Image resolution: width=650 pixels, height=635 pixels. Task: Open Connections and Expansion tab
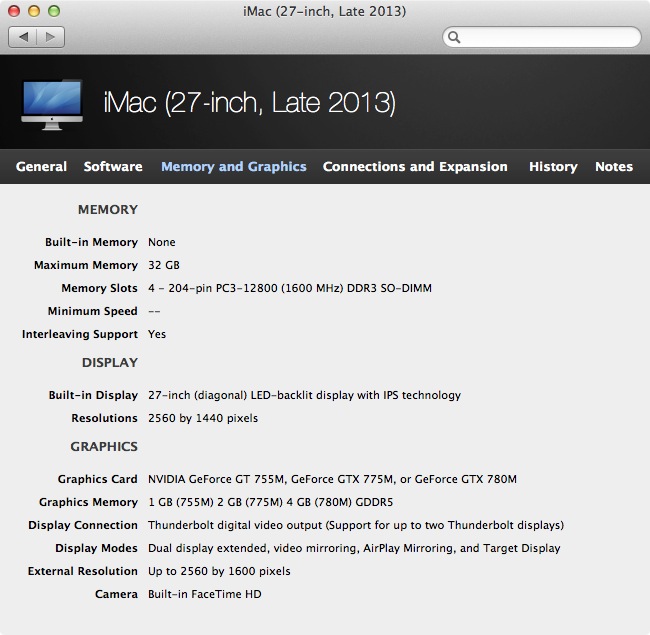click(x=415, y=167)
